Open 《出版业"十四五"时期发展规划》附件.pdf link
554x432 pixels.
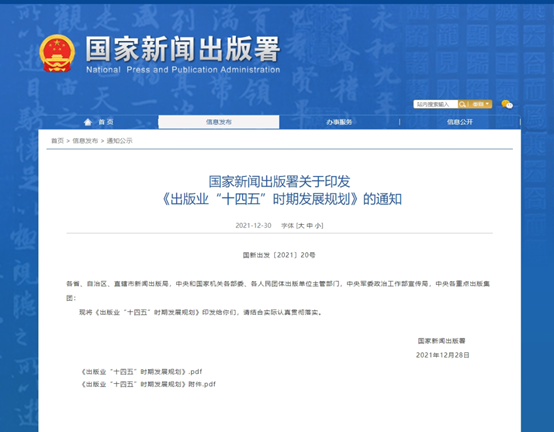148,384
